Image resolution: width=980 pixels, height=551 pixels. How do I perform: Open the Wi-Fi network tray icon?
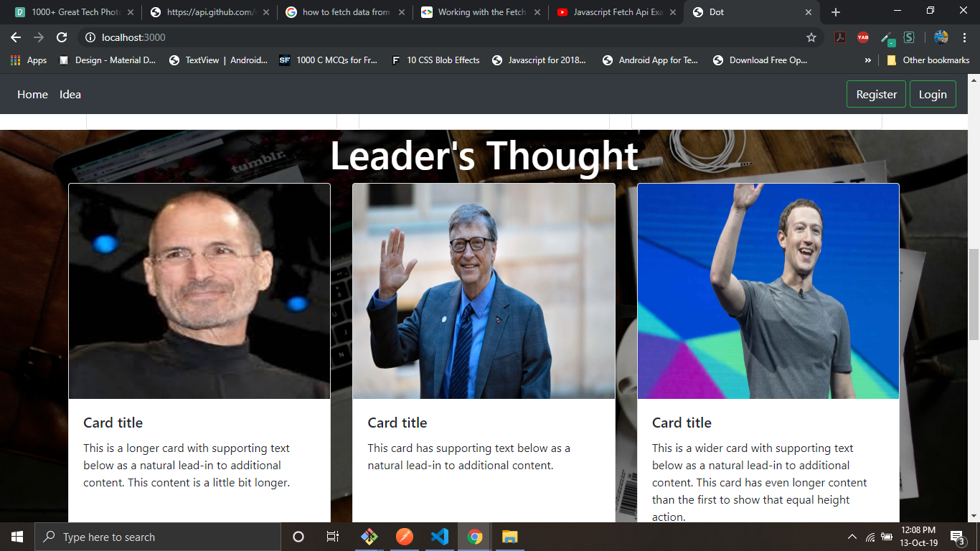pyautogui.click(x=870, y=537)
